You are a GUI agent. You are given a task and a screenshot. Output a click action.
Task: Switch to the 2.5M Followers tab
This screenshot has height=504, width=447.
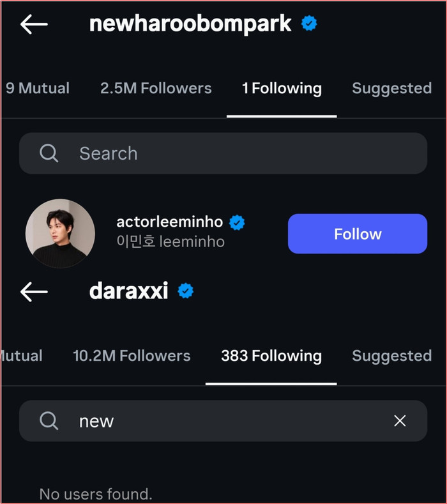coord(155,88)
